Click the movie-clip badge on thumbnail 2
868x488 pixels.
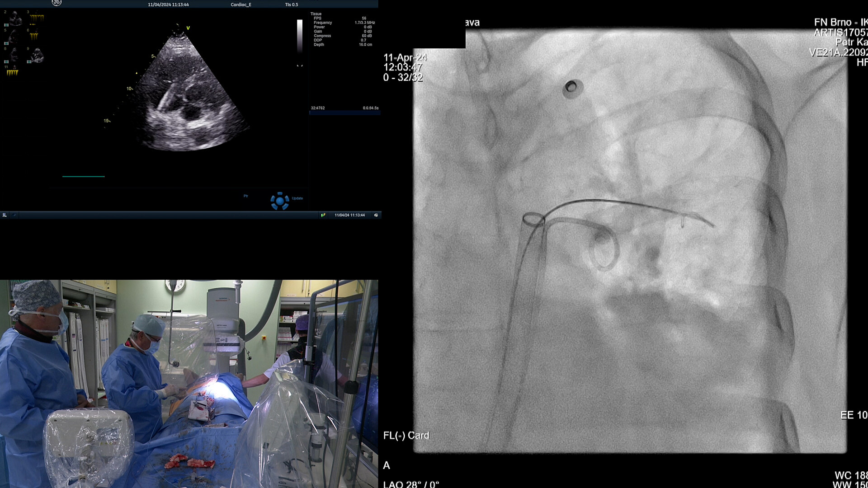6,25
